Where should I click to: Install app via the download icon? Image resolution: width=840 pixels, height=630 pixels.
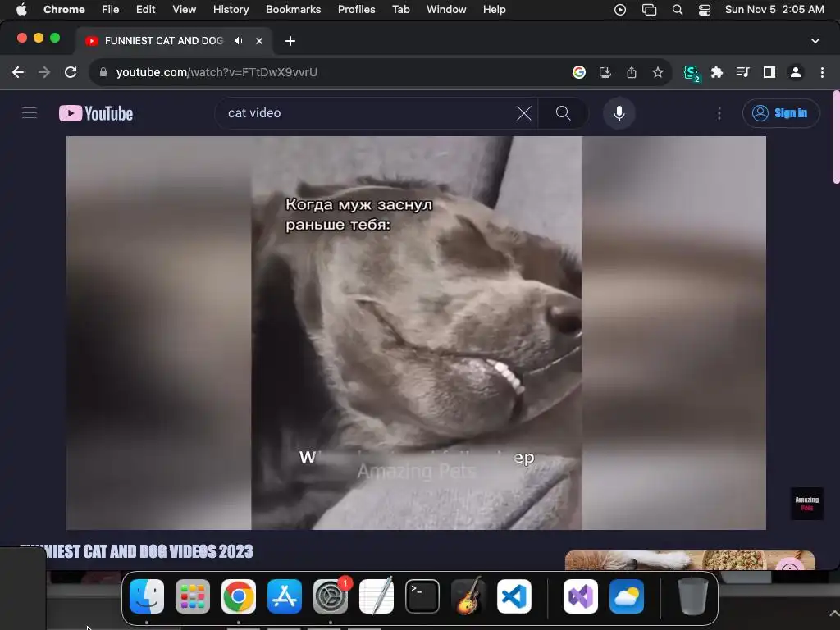605,72
